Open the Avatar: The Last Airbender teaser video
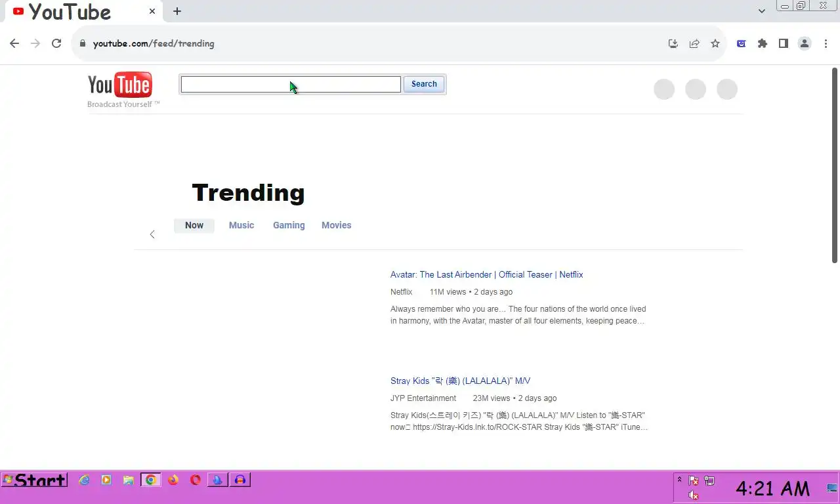 pos(486,274)
